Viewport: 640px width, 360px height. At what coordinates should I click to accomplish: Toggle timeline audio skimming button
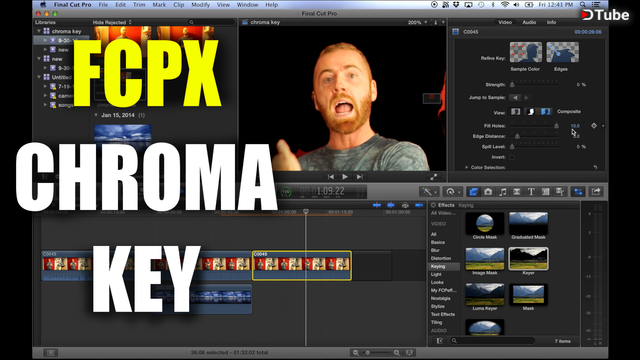click(391, 205)
